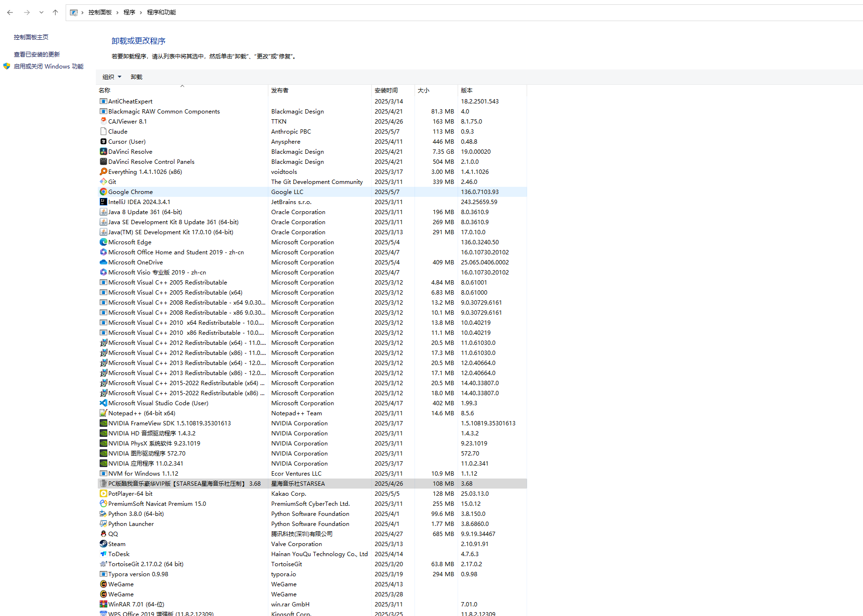
Task: Click the 卸载 toolbar button
Action: pyautogui.click(x=137, y=77)
